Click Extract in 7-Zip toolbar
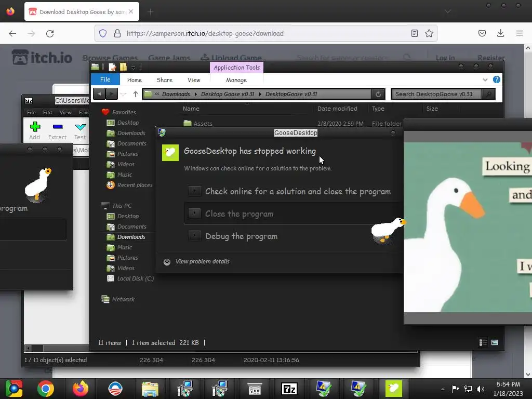 [x=57, y=130]
